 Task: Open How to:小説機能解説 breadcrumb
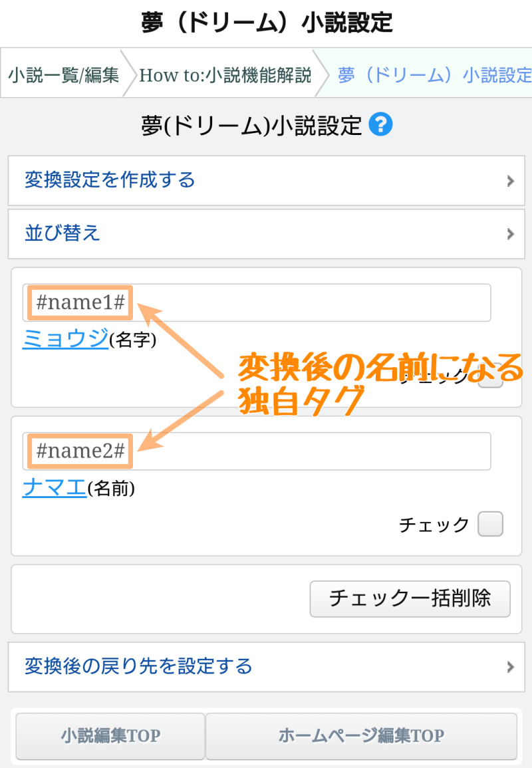[225, 75]
